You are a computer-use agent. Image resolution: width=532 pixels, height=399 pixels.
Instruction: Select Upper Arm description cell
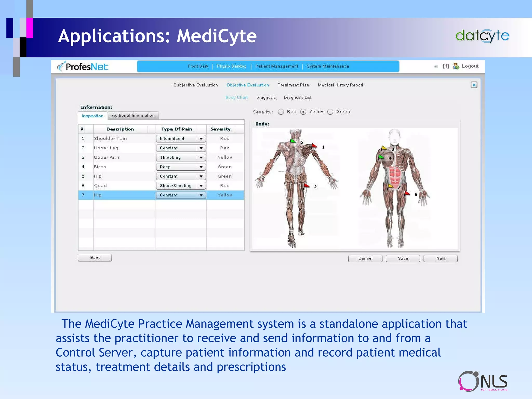click(x=124, y=157)
